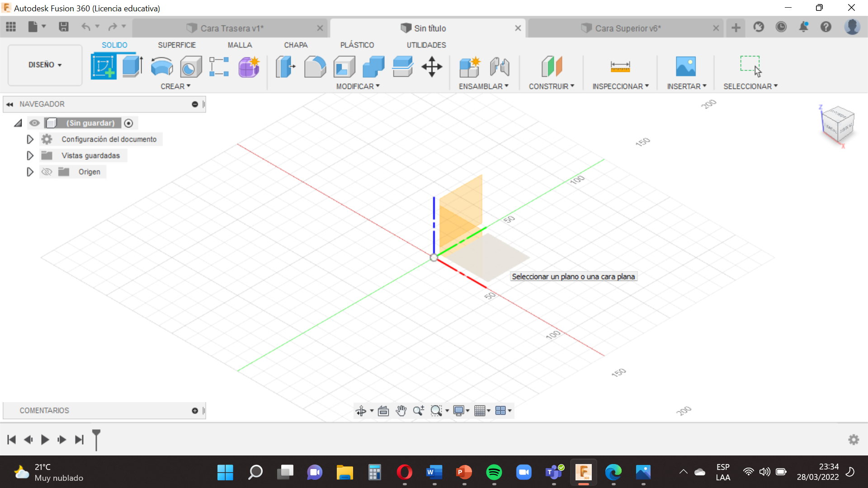Select the Extrude tool
Screen dimensions: 868x488
tap(132, 66)
